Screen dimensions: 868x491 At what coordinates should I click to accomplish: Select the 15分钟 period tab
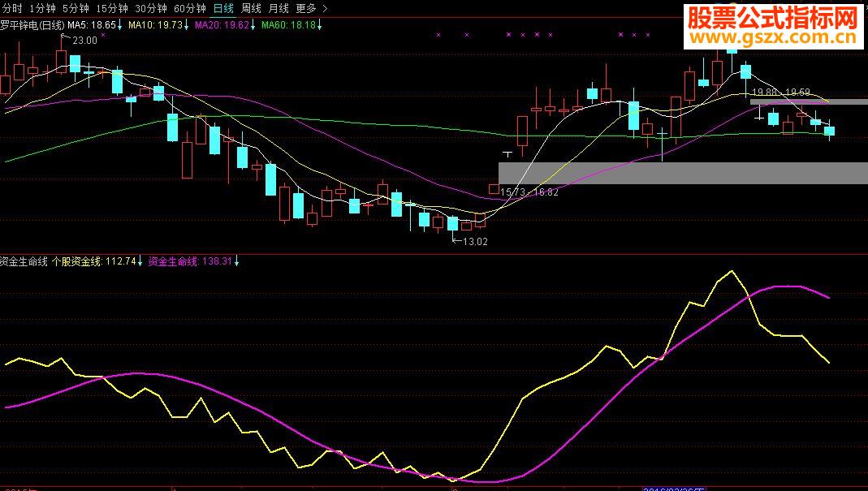pos(112,8)
